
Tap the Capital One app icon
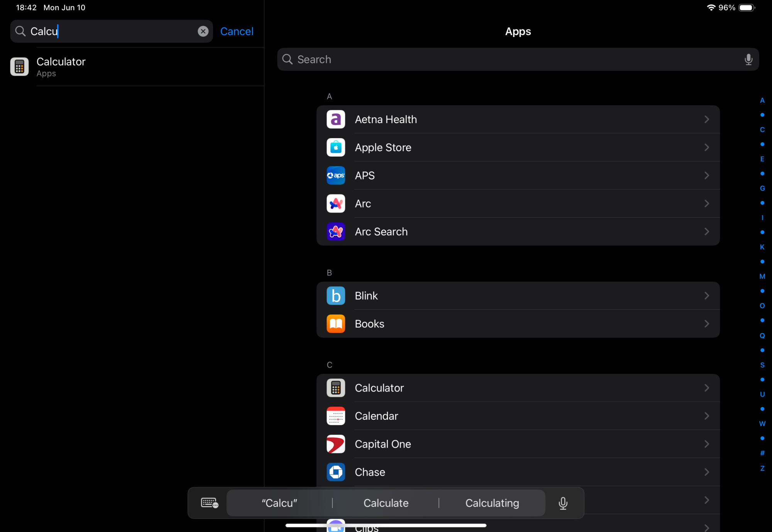coord(335,444)
